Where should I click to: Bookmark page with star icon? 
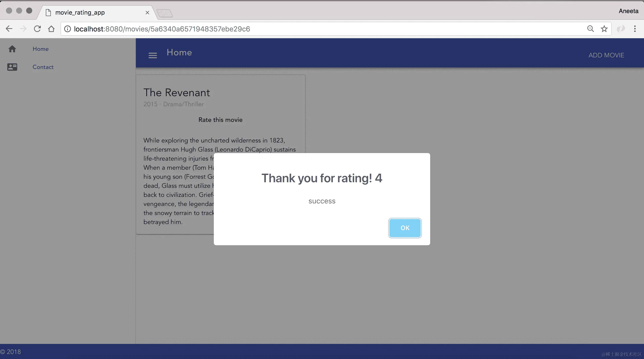pyautogui.click(x=604, y=29)
